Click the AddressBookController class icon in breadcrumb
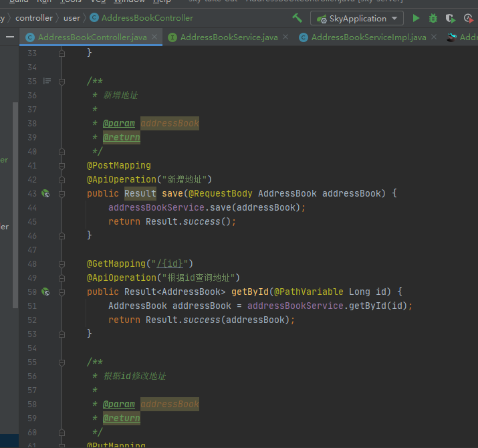The width and height of the screenshot is (478, 448). coord(94,17)
